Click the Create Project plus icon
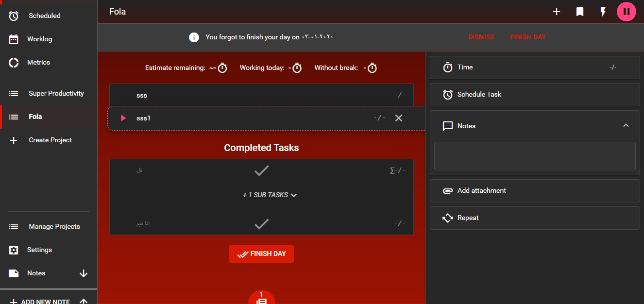Viewport: 644px width, 304px height. 14,140
